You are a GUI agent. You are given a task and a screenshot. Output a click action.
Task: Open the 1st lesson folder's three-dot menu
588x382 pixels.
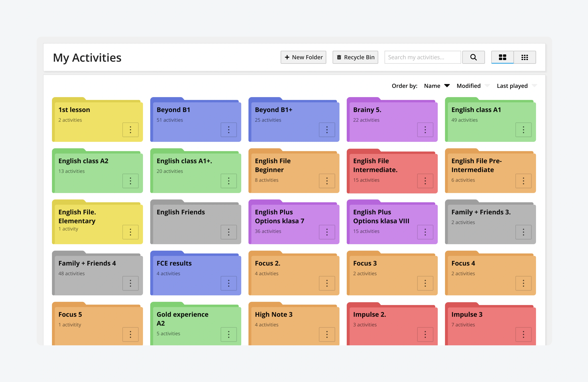pyautogui.click(x=130, y=129)
